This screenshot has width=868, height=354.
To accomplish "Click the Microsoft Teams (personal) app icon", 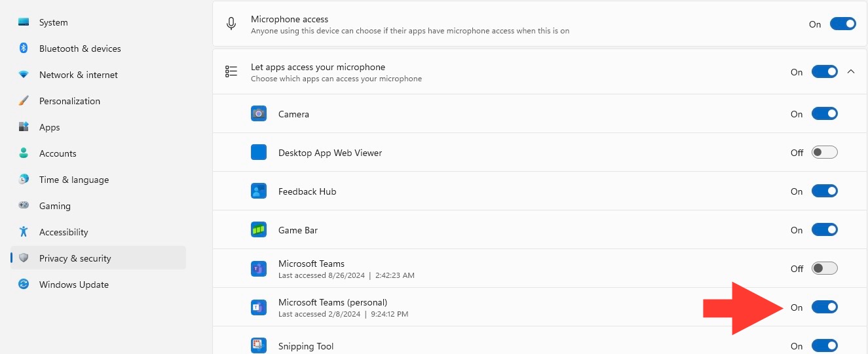I will click(x=259, y=307).
